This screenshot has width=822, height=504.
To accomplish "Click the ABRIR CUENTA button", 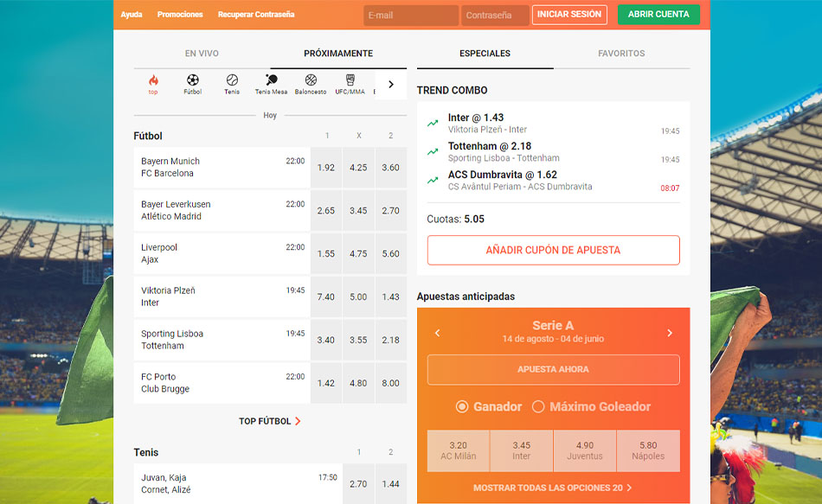I will click(658, 15).
